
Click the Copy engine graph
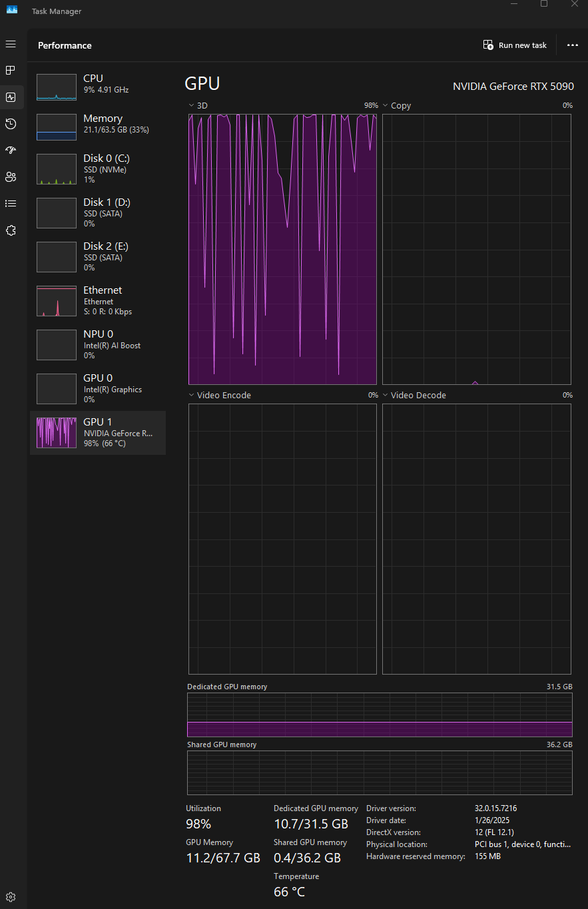click(x=477, y=249)
